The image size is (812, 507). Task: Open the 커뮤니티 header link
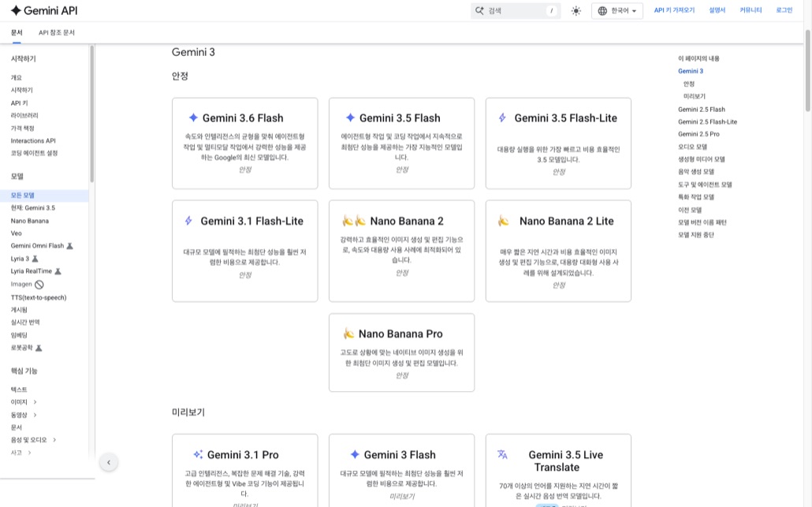coord(751,10)
